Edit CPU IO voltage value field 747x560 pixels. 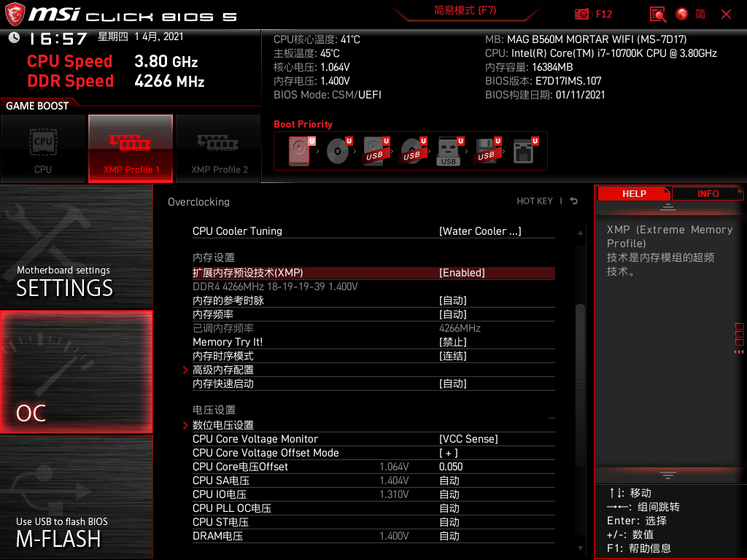[x=449, y=494]
